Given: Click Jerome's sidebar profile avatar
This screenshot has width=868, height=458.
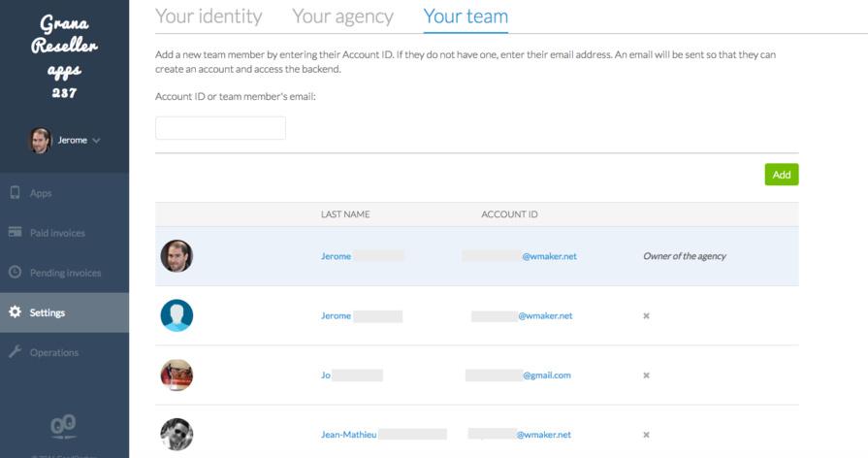Looking at the screenshot, I should coord(40,141).
